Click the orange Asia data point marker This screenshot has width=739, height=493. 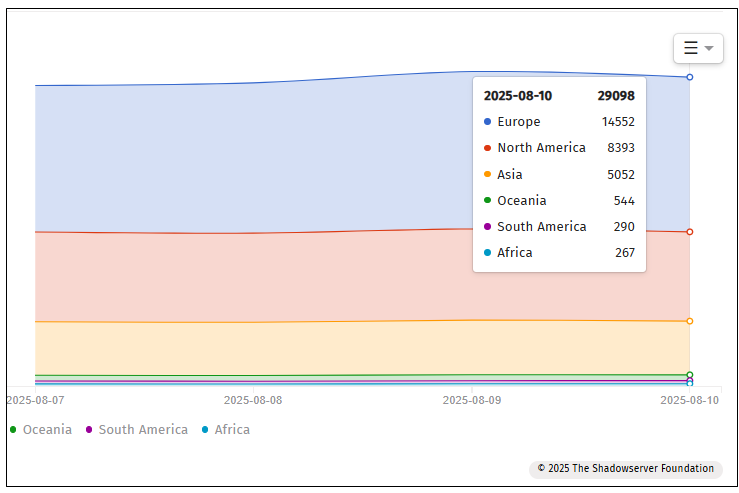[690, 321]
